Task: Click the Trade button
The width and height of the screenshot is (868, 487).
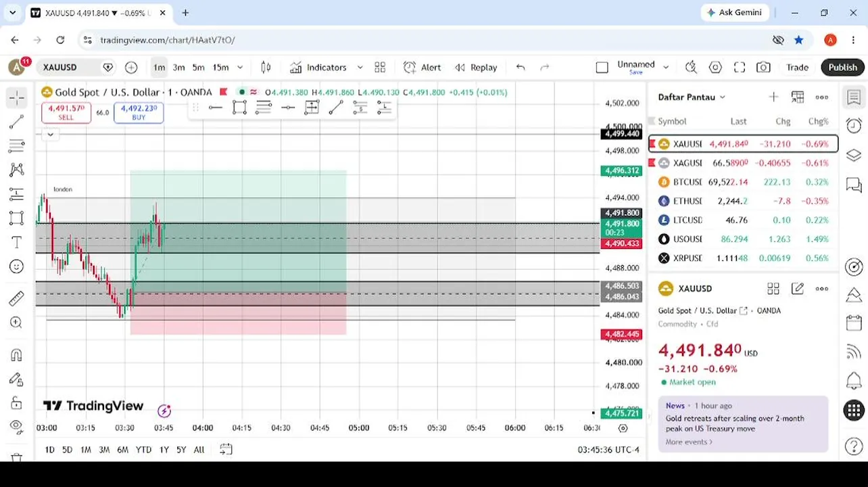Action: click(797, 67)
